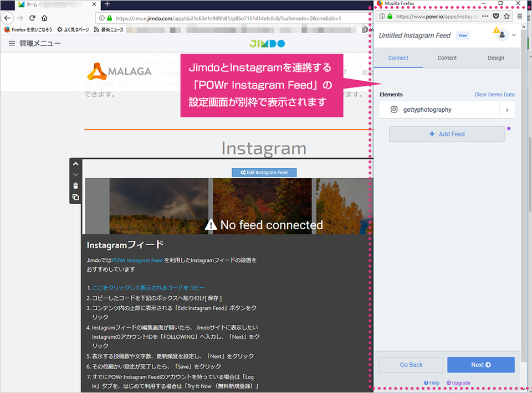Close the ホーム browser tab
The width and height of the screenshot is (532, 393).
[94, 4]
